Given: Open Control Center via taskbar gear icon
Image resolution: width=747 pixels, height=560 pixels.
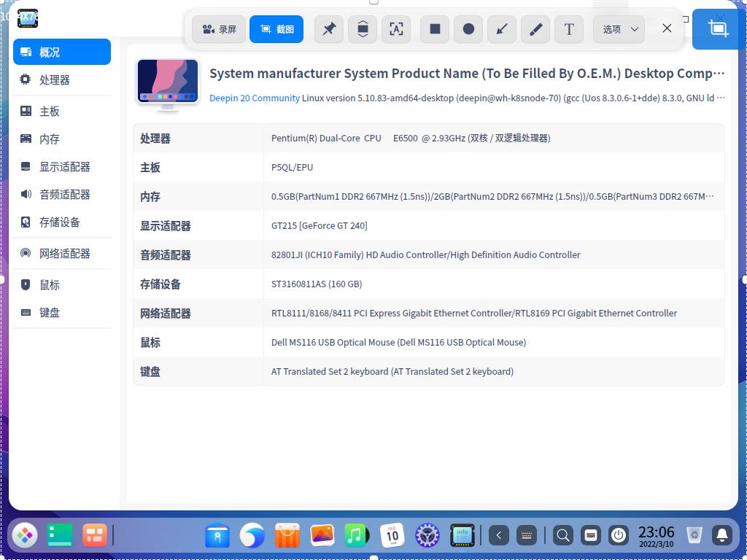Looking at the screenshot, I should click(x=427, y=535).
